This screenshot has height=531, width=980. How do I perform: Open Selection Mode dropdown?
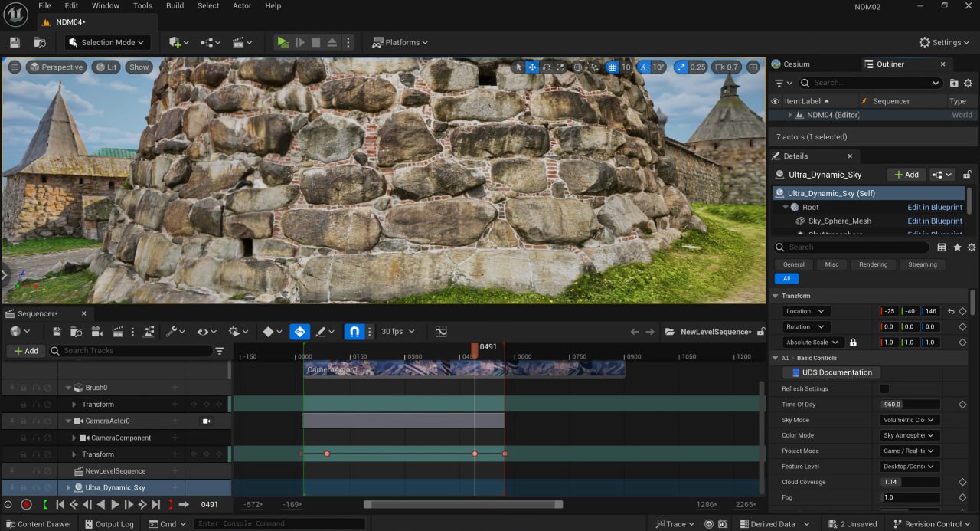[x=107, y=42]
